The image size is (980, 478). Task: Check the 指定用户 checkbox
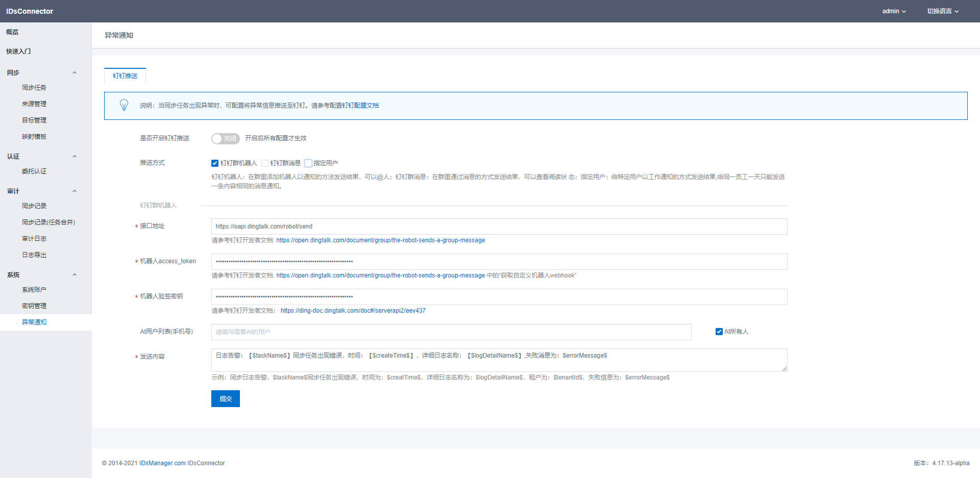coord(308,163)
